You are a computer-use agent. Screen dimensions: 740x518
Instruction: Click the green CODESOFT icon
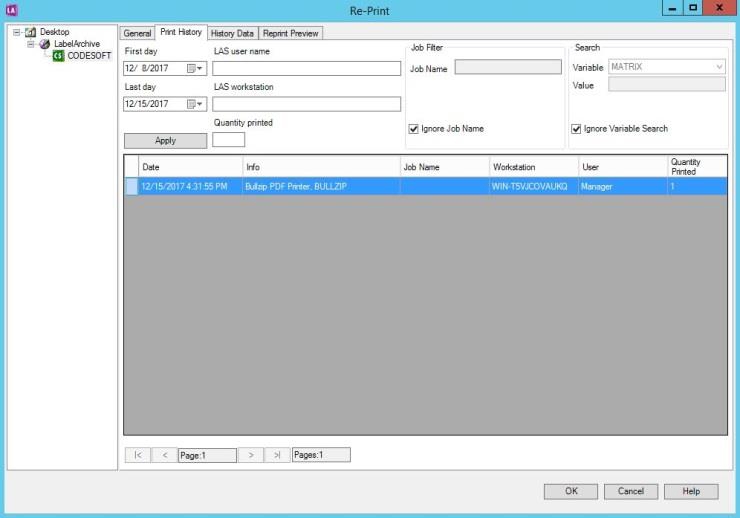pos(58,56)
